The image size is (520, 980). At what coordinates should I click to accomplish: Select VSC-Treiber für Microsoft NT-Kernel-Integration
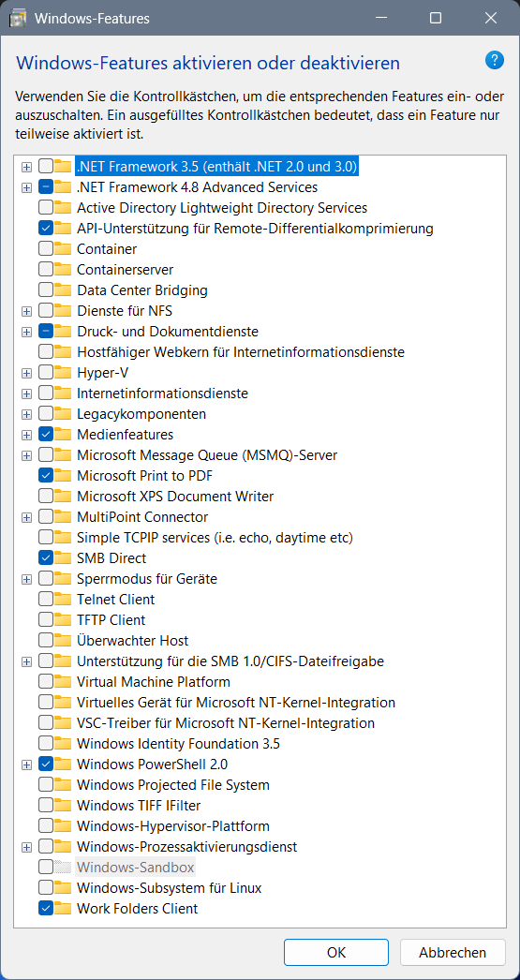(226, 723)
